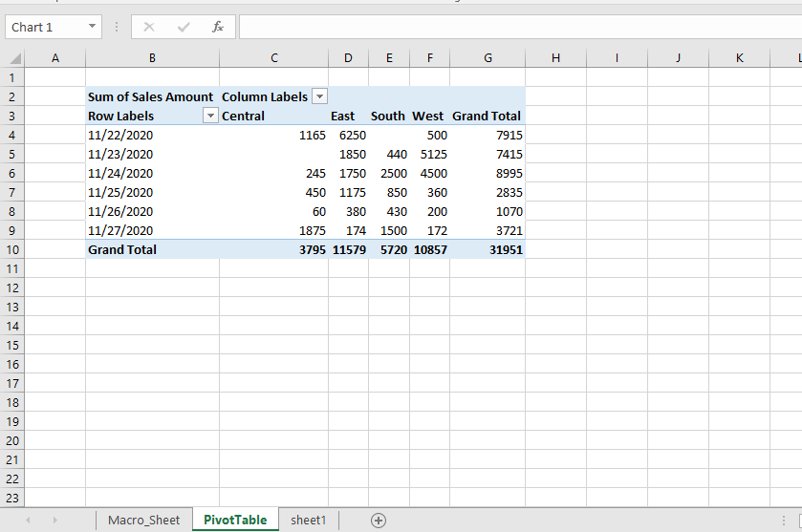Click the formula bar options dots handle
Screen dimensions: 802x532
117,27
